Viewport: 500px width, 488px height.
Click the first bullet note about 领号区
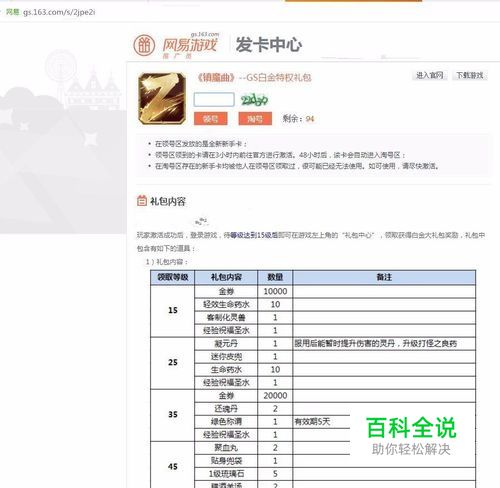coord(201,144)
